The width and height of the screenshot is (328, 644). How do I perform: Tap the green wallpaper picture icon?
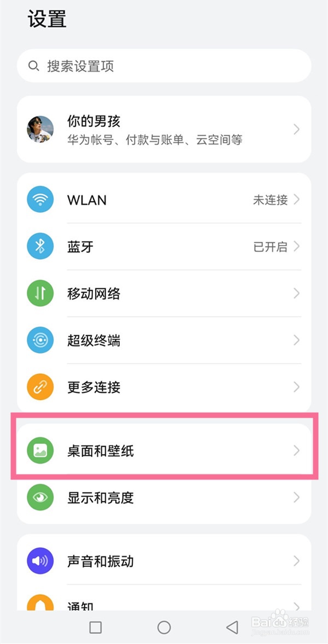(x=40, y=450)
